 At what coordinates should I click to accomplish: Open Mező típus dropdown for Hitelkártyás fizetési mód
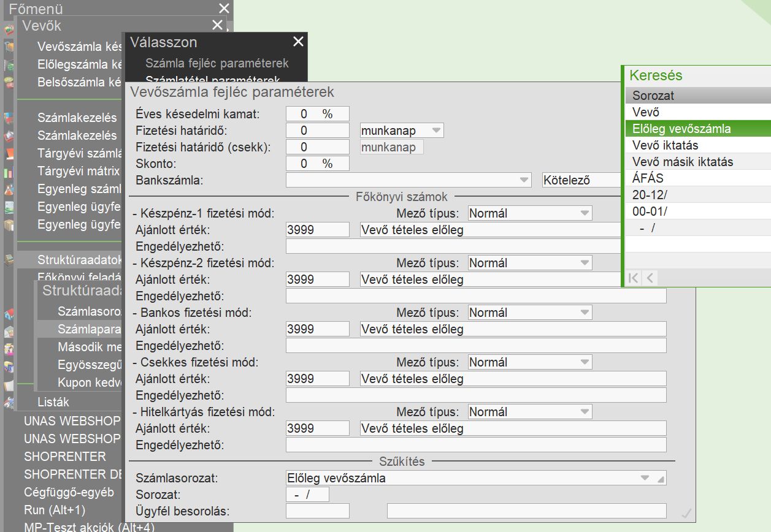[x=583, y=412]
